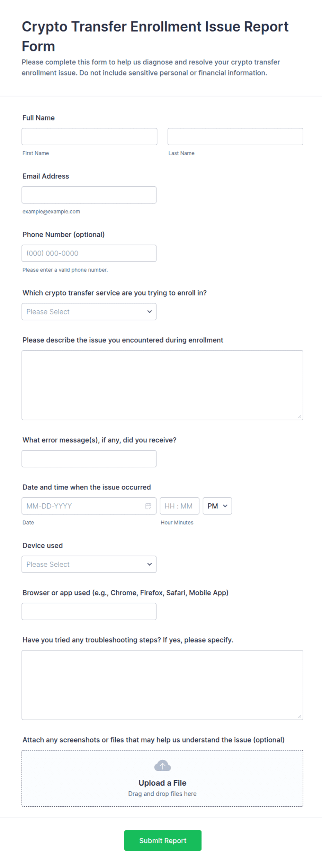This screenshot has width=322, height=868.
Task: Open the Device used Please Select dropdown
Action: point(89,564)
